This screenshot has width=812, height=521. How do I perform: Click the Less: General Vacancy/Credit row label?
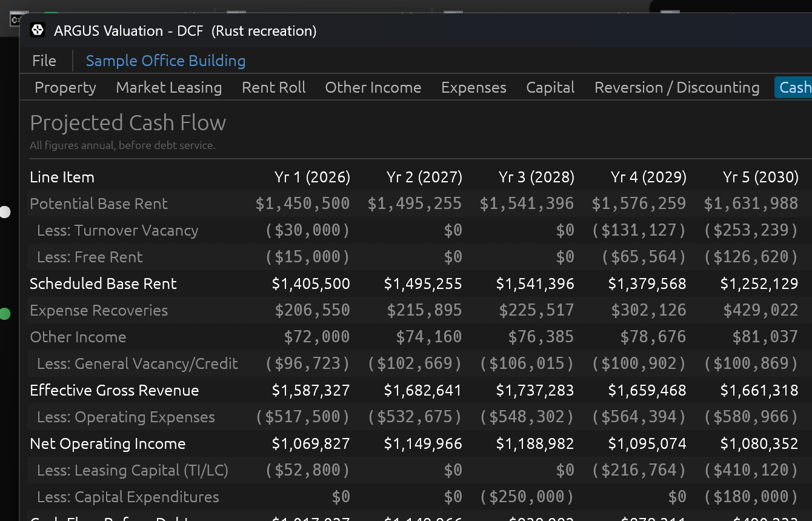(x=138, y=363)
